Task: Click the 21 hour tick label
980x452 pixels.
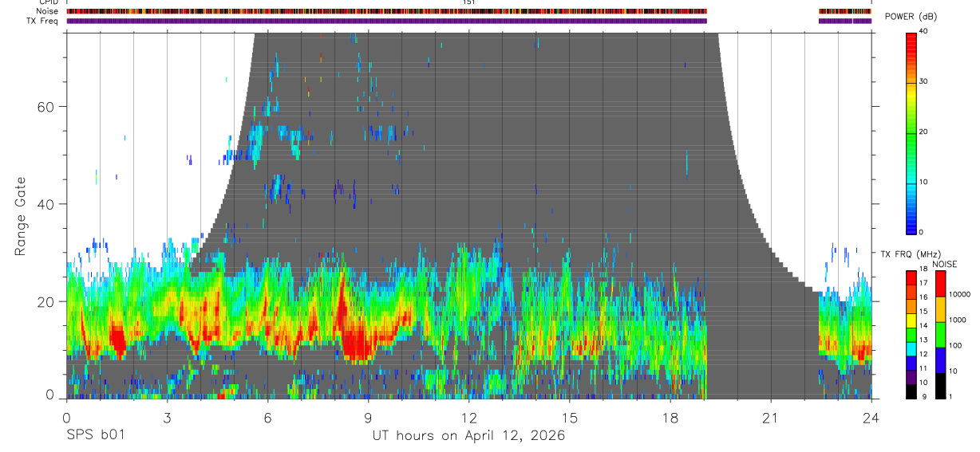Action: [x=770, y=418]
